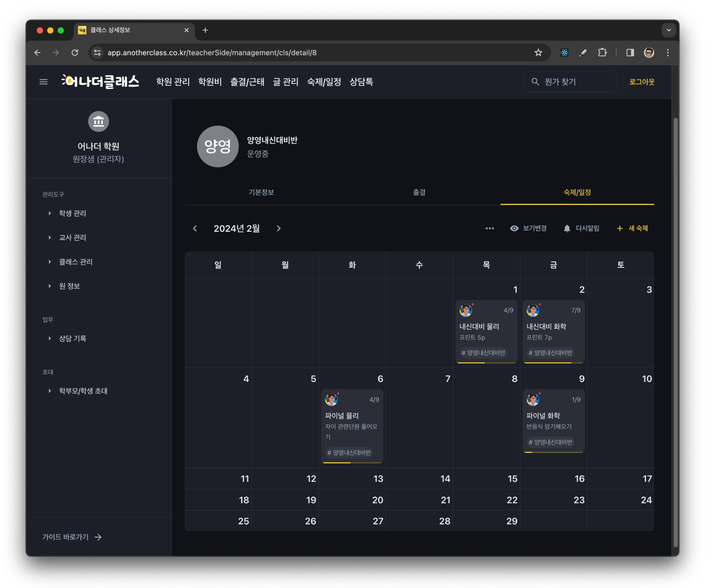This screenshot has height=588, width=718.
Task: Expand 학부모/학생 초대 in the sidebar
Action: [83, 390]
